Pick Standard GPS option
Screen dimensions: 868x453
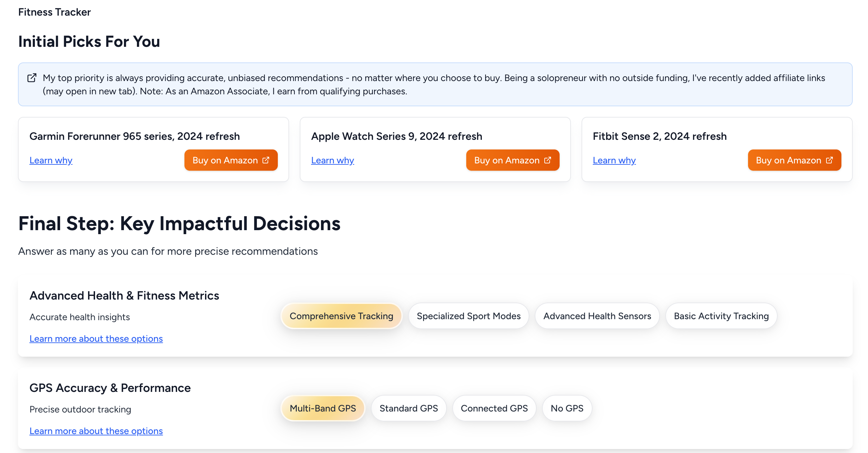(x=408, y=408)
